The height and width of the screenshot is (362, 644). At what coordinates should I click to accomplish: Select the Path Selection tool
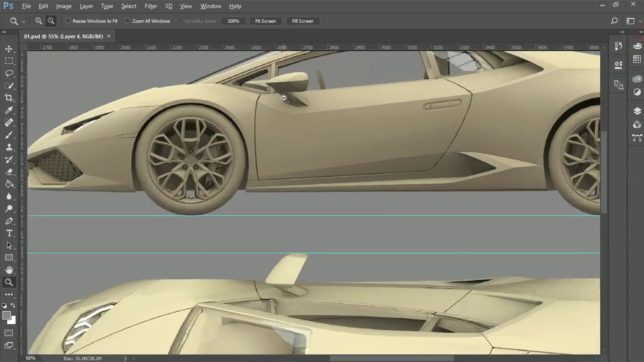(x=9, y=245)
